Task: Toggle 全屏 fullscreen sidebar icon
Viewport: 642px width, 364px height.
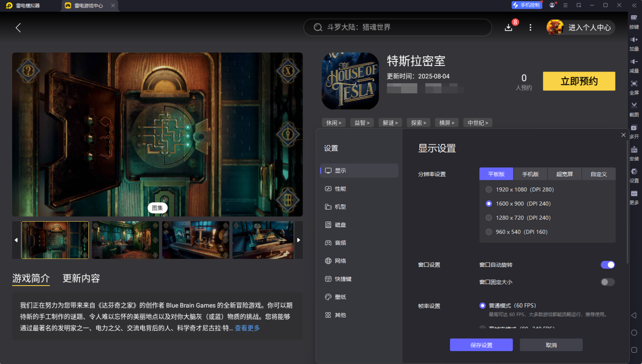Action: click(634, 88)
